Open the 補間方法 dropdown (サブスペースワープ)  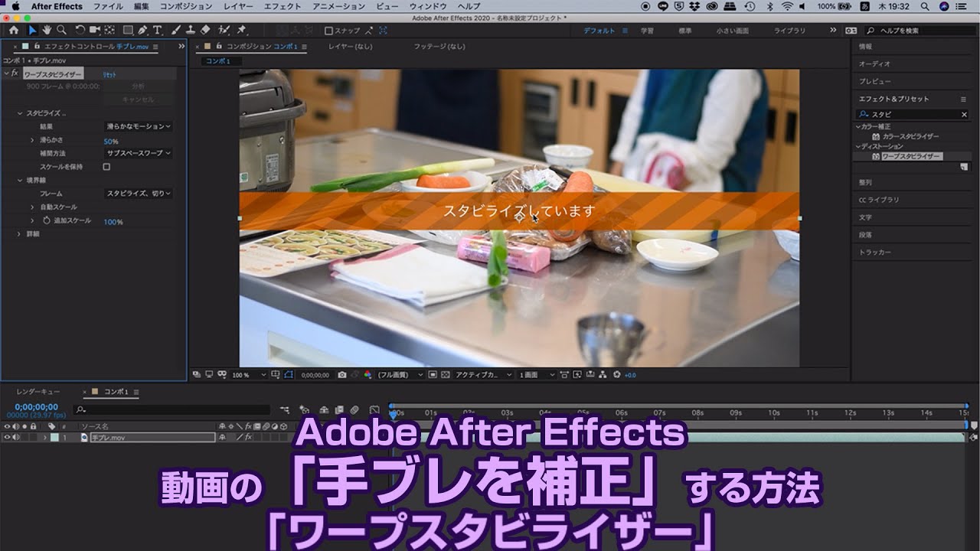pos(138,153)
